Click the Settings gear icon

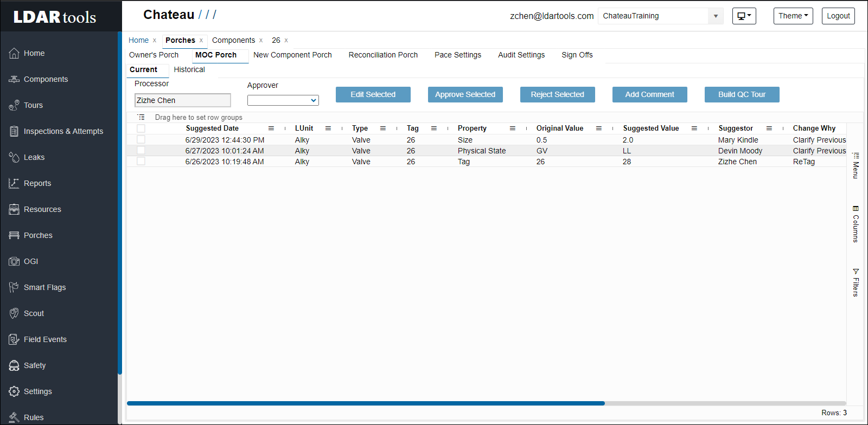point(14,391)
